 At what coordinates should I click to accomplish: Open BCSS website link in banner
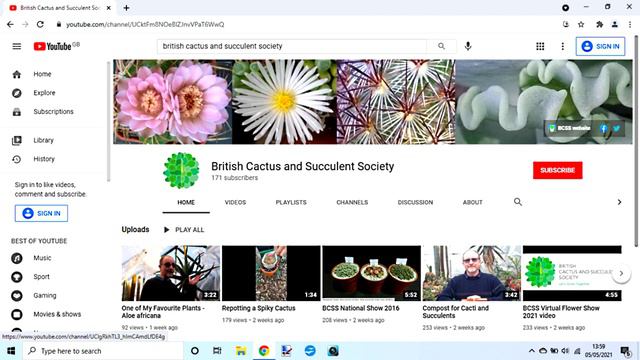tap(570, 129)
